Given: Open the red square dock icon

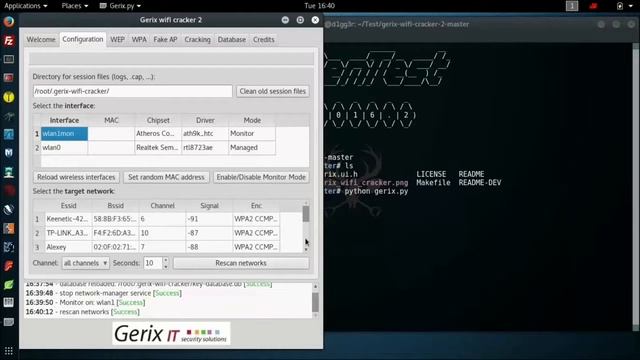Looking at the screenshot, I should pyautogui.click(x=9, y=78).
